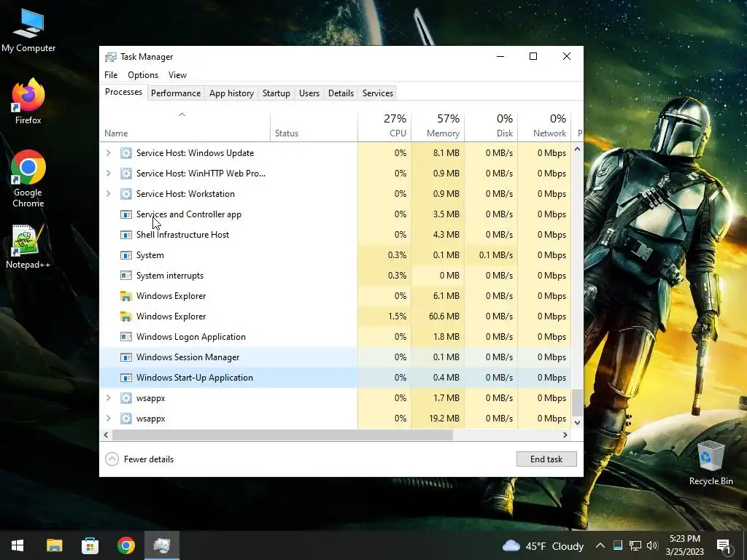Select the Recycle Bin desktop icon
The image size is (747, 560).
[711, 463]
